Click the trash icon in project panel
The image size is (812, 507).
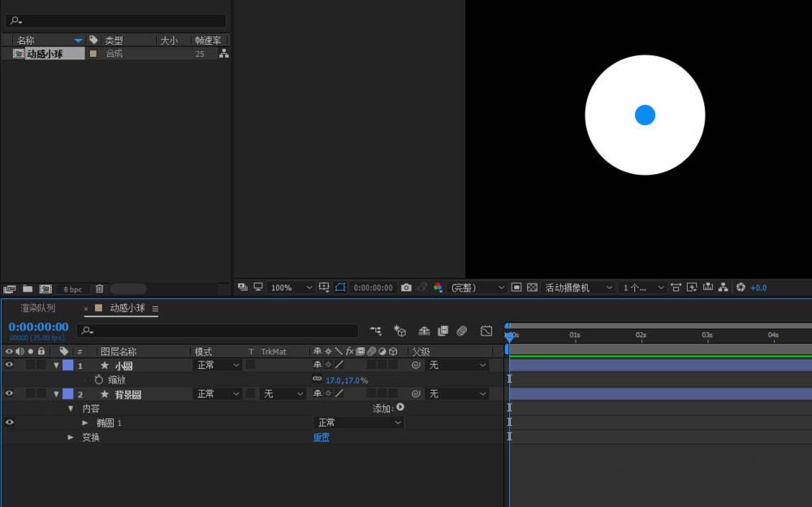[x=99, y=288]
